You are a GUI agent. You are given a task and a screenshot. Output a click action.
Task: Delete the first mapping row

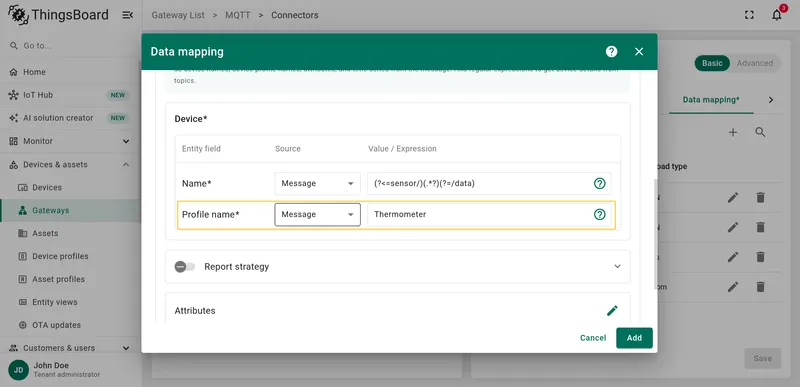(x=761, y=197)
